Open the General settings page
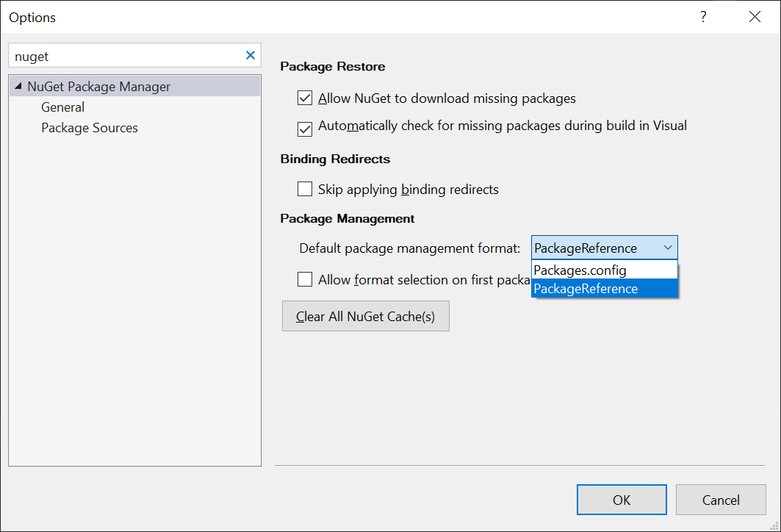 point(62,107)
